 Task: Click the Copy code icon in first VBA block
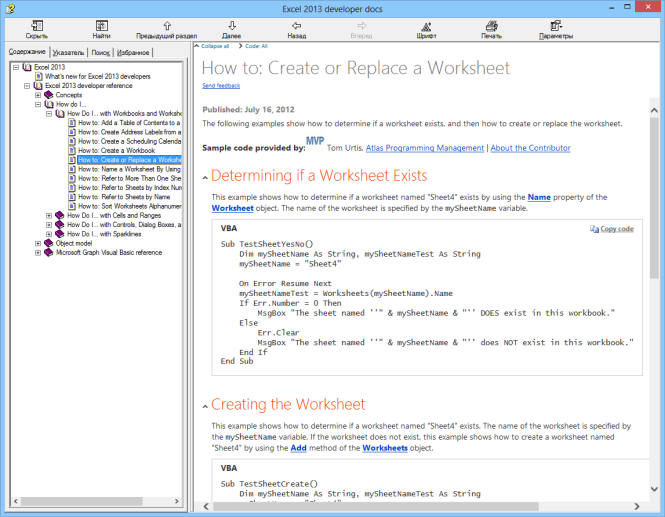point(594,229)
